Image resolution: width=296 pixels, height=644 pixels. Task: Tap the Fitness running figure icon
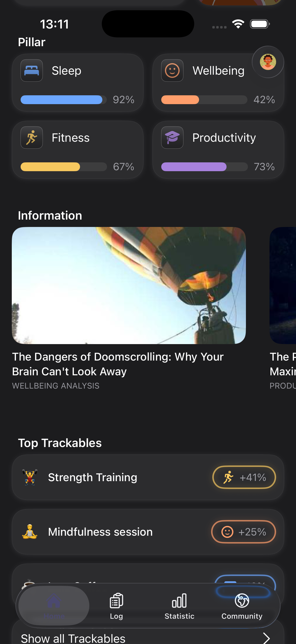coord(31,138)
